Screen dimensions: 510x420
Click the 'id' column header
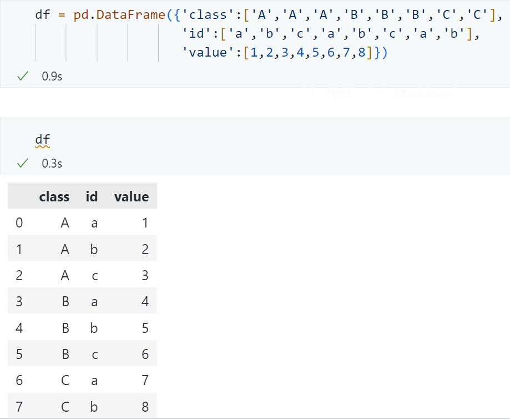(x=92, y=196)
